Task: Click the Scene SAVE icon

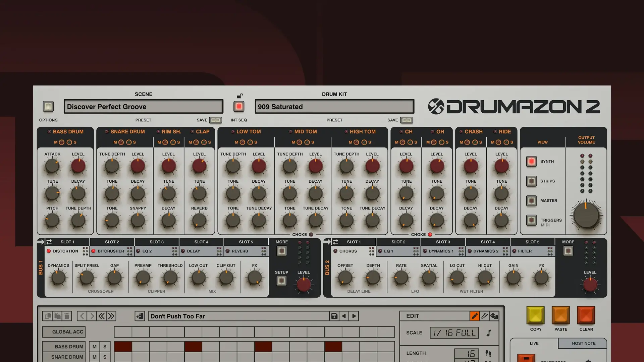Action: tap(216, 120)
